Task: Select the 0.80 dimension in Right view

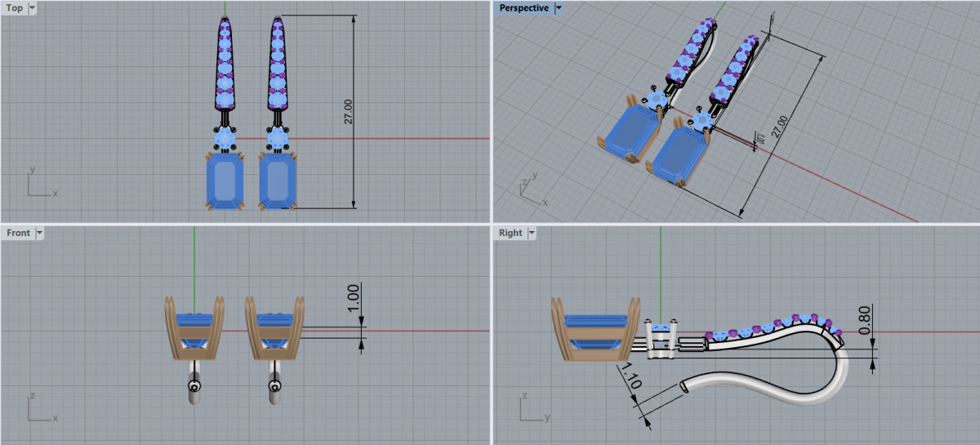Action: click(865, 321)
